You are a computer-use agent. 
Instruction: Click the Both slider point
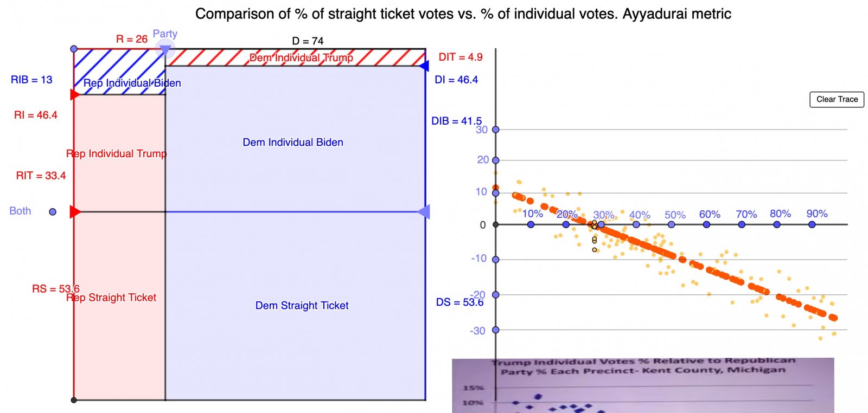point(53,212)
